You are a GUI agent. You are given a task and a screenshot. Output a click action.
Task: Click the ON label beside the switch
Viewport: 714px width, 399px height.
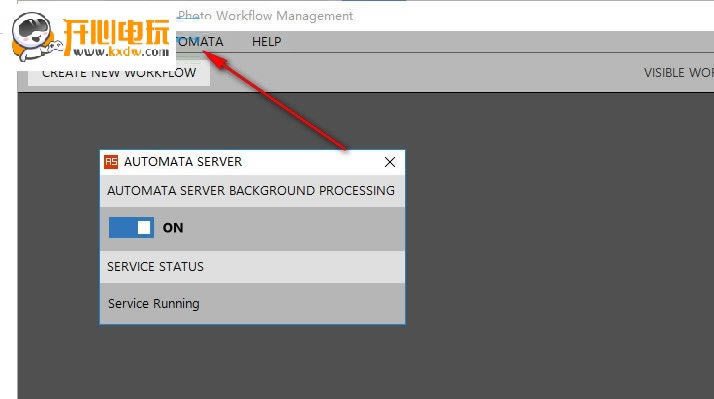click(173, 228)
